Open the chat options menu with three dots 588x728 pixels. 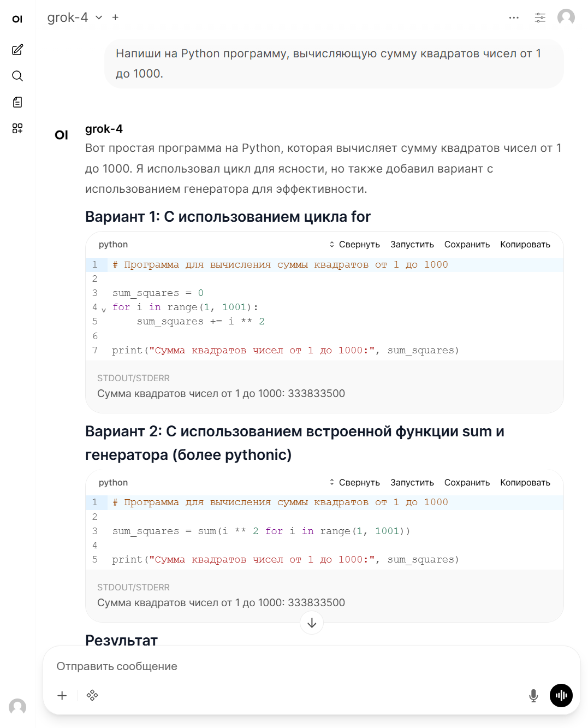[x=514, y=17]
